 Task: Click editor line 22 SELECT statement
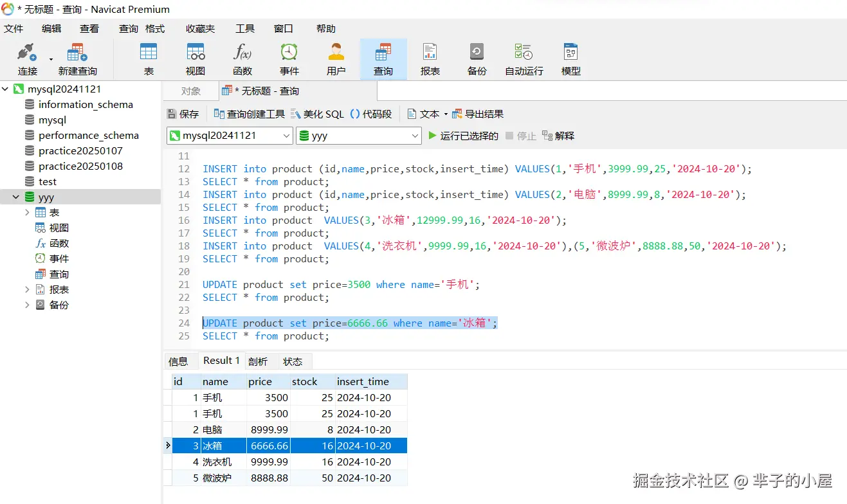tap(266, 297)
